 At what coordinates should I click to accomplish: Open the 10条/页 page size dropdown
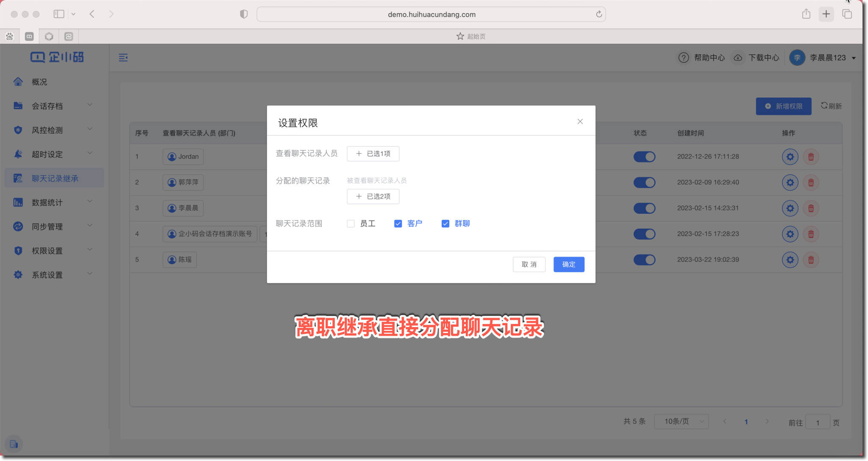click(x=681, y=422)
